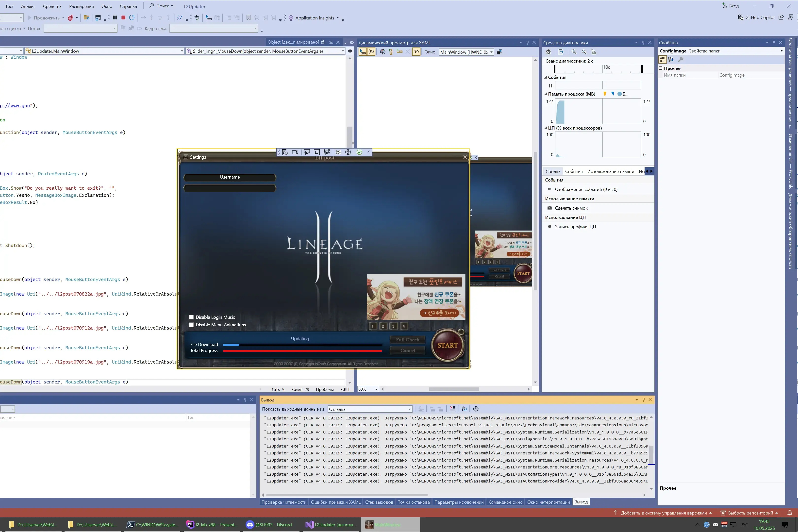
Task: Open the Справка menu
Action: (x=128, y=6)
